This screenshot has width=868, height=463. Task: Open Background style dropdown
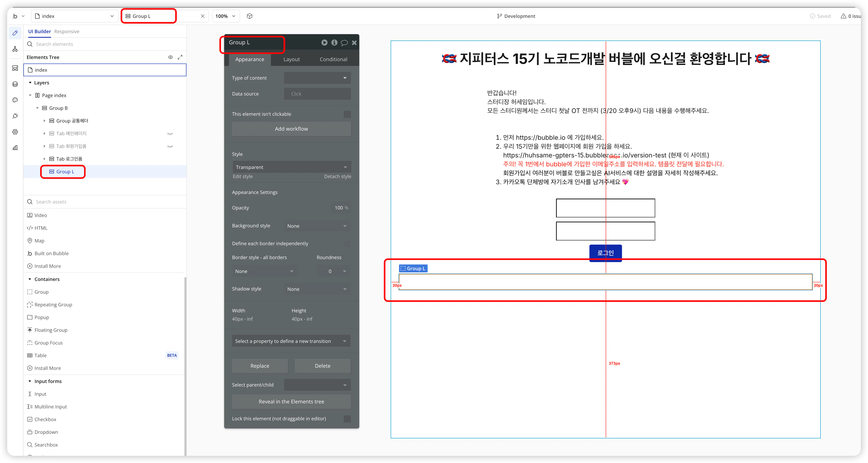click(x=317, y=226)
